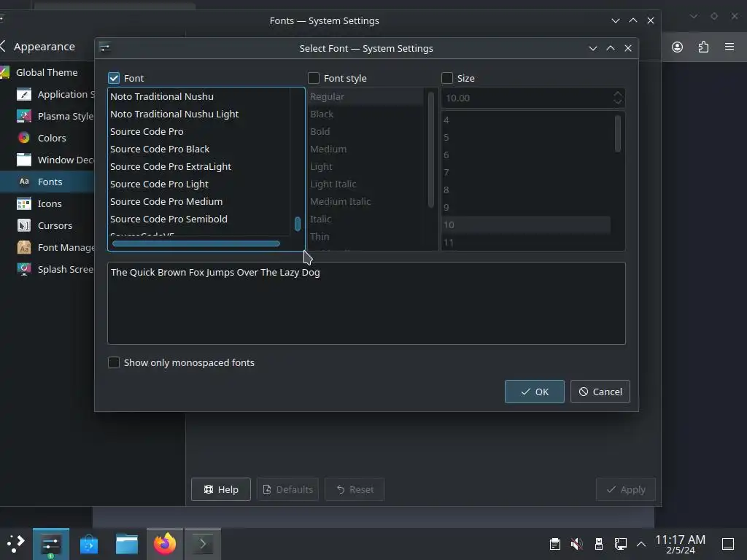This screenshot has height=560, width=747.
Task: Select size 8 in the size list
Action: 527,190
